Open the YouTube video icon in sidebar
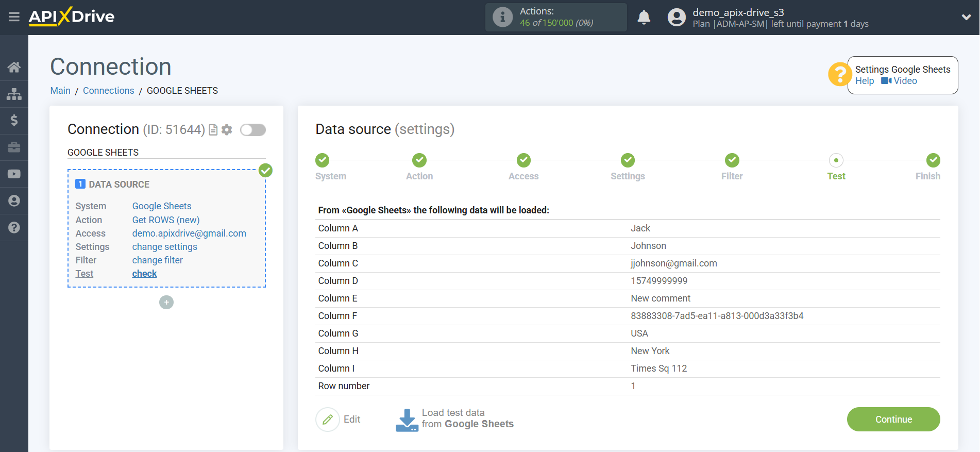Viewport: 980px width, 452px height. [x=14, y=174]
